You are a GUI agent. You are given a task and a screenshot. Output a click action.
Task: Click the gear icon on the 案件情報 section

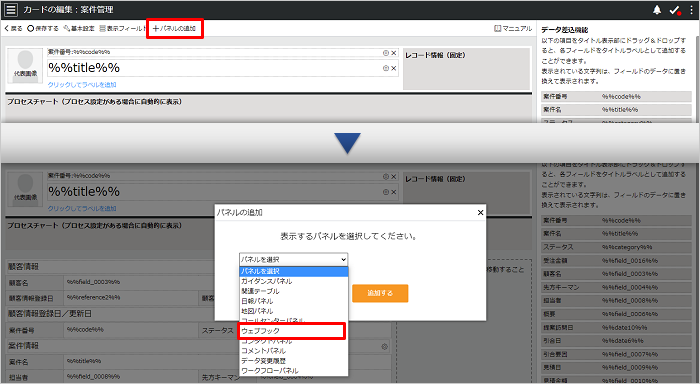[x=384, y=346]
